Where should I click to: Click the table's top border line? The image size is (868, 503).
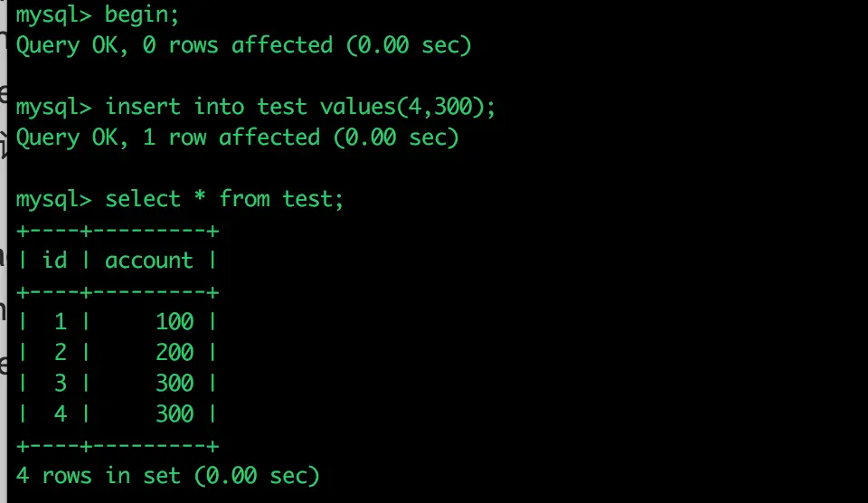[118, 231]
